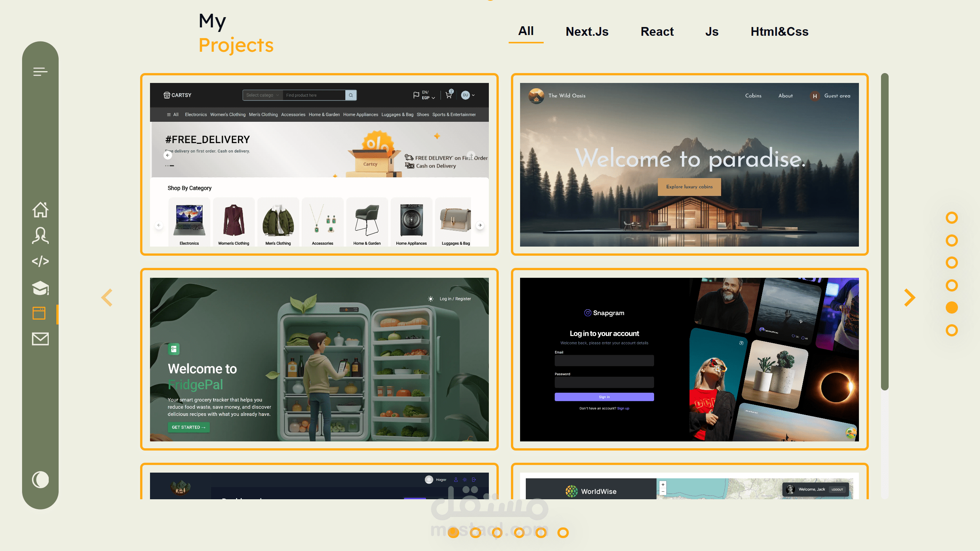Screen dimensions: 980x551
Task: Click the Cartsy search magnifier button
Action: (x=351, y=95)
